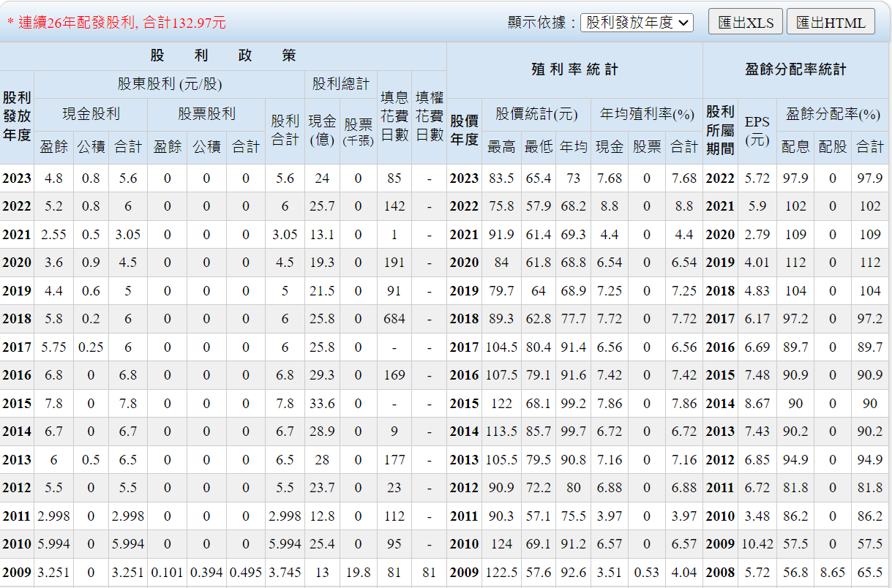Viewport: 892px width, 588px height.
Task: Click the 匯出HTML export button
Action: click(829, 21)
